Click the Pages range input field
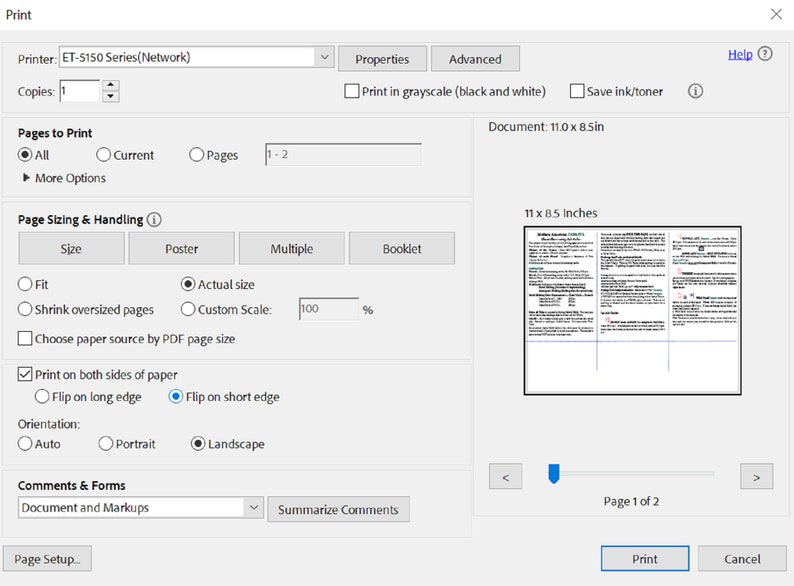The height and width of the screenshot is (586, 794). (x=343, y=154)
